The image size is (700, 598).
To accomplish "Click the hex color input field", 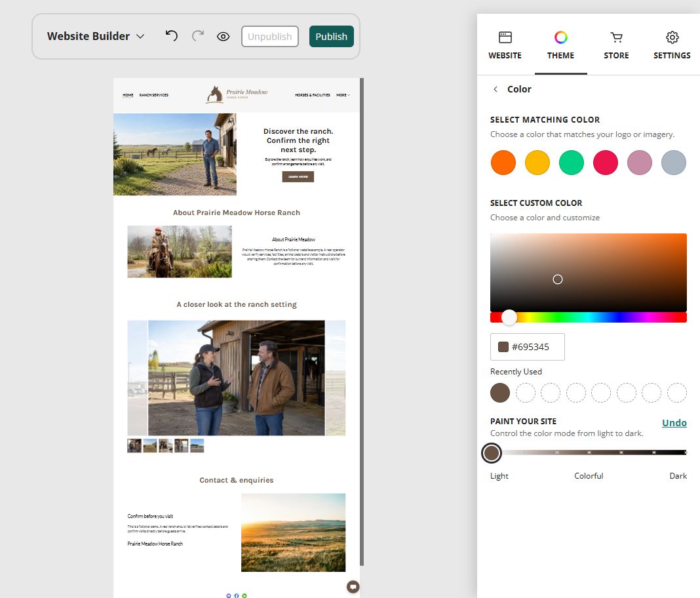I will pyautogui.click(x=527, y=347).
